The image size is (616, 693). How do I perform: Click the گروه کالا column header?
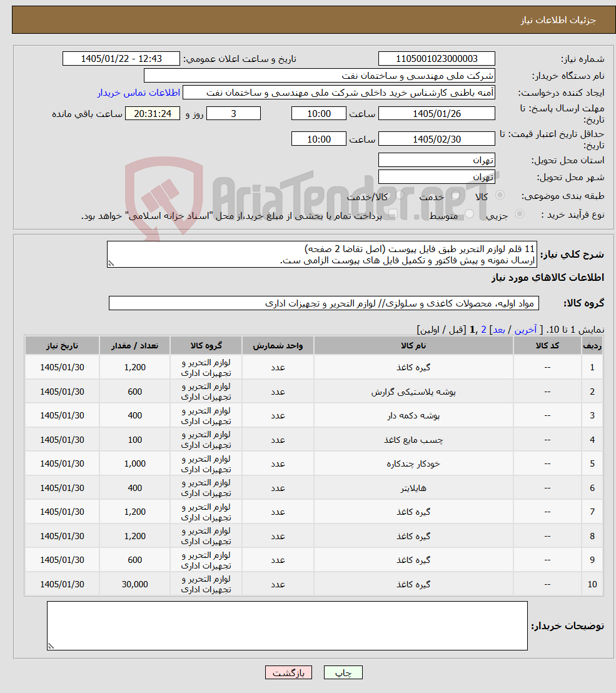[x=206, y=346]
